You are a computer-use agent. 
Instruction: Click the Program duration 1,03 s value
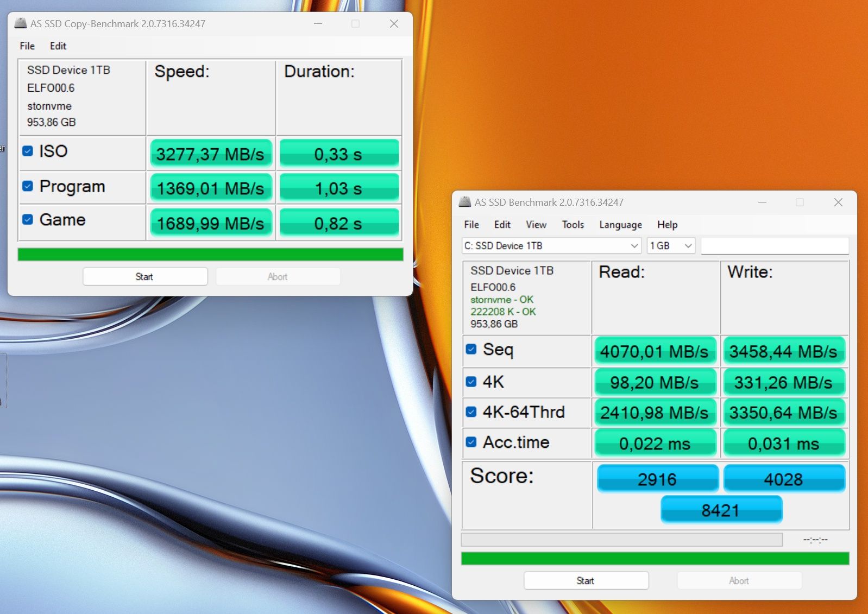[339, 188]
